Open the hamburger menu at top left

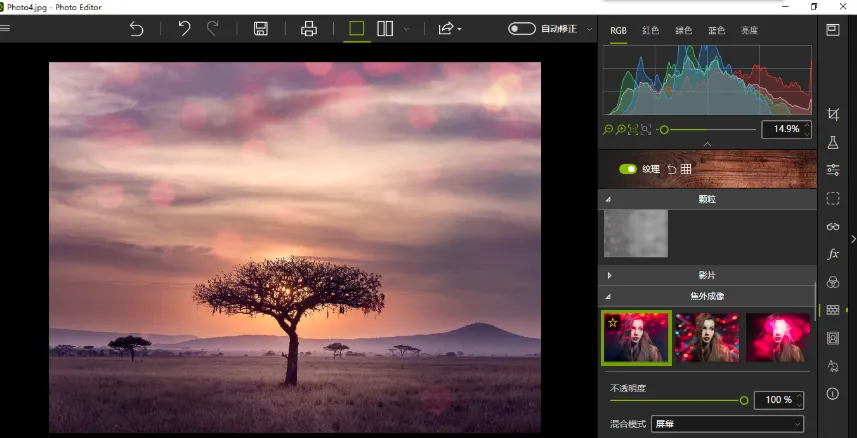[5, 28]
